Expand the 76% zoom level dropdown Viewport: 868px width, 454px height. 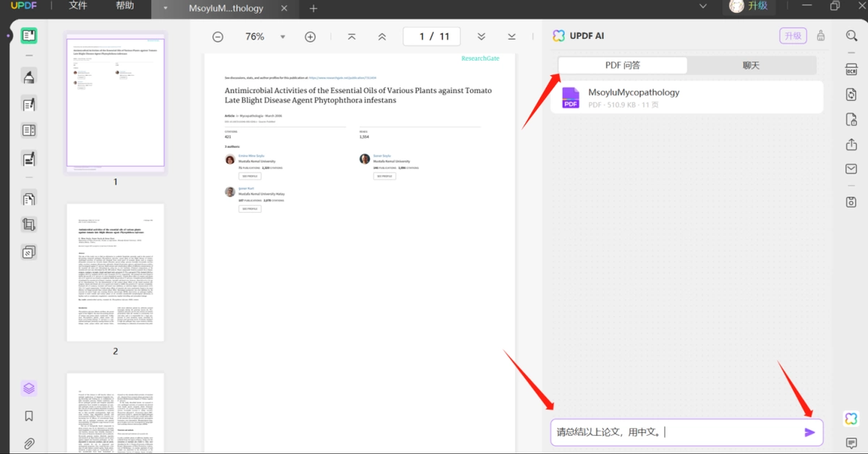click(x=283, y=37)
